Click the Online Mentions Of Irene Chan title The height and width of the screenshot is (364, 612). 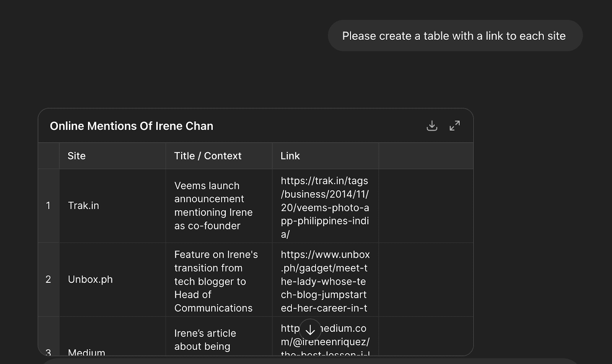click(132, 126)
